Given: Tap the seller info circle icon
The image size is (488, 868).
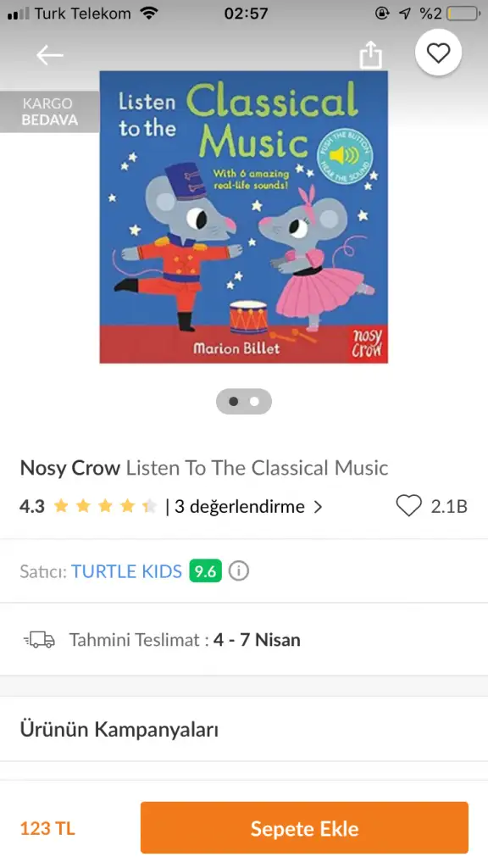Looking at the screenshot, I should 238,570.
